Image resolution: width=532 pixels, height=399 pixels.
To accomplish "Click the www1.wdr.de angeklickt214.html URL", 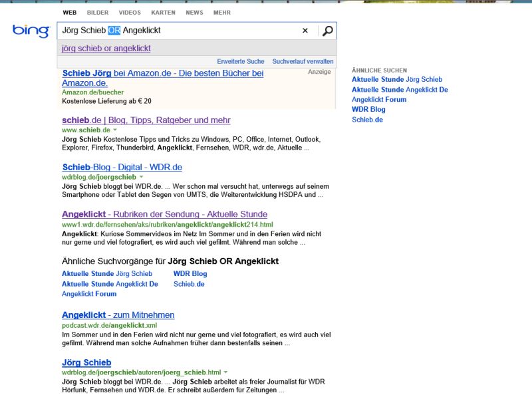I will [168, 225].
